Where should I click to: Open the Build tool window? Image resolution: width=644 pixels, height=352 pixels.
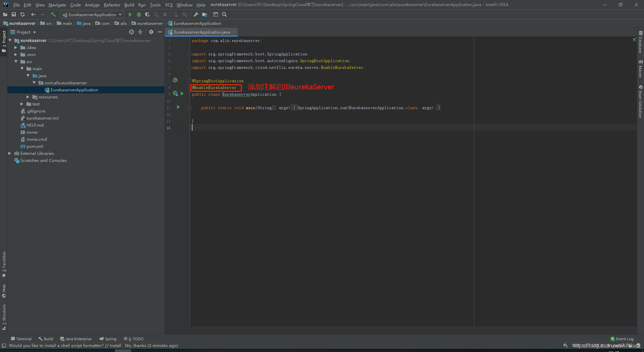point(46,339)
